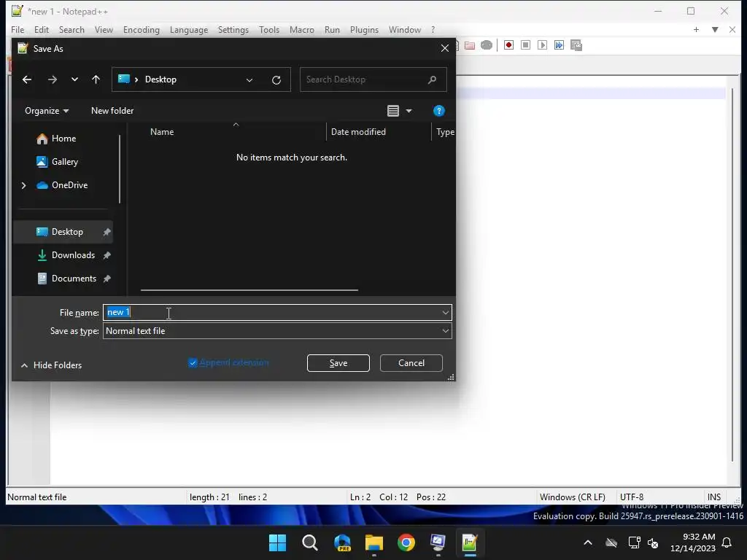747x560 pixels.
Task: Click the Notepad++ taskbar icon
Action: tap(470, 542)
